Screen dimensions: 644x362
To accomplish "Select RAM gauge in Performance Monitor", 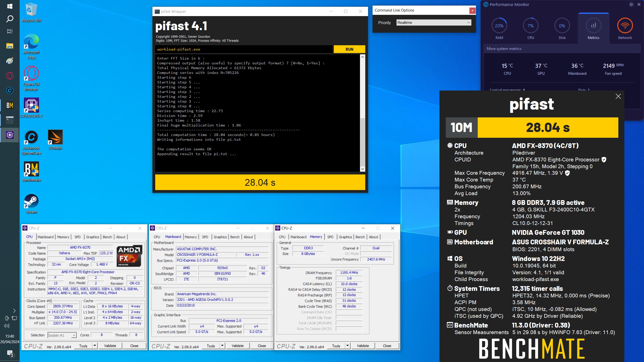I will pos(499,29).
